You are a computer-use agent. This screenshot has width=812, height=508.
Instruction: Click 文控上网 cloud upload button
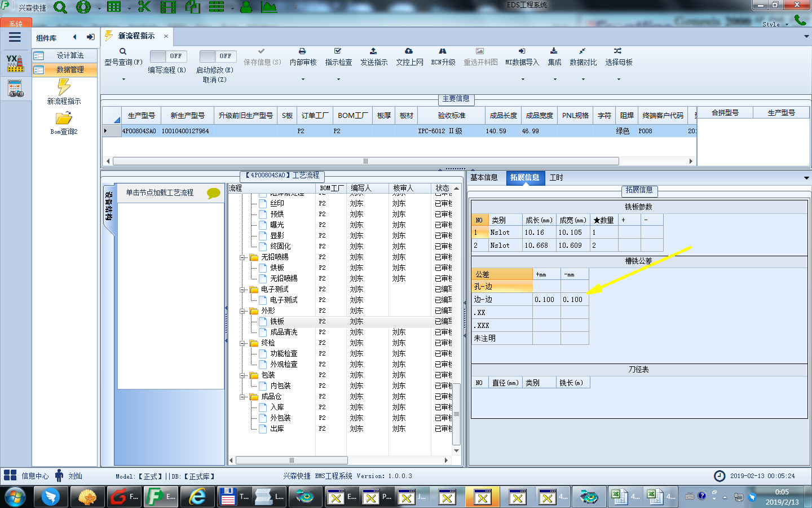409,57
